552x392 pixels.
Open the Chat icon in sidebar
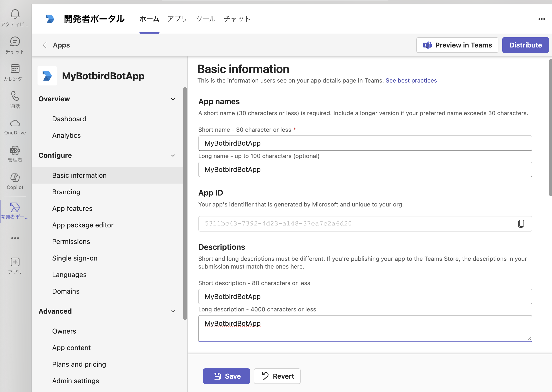[x=15, y=42]
